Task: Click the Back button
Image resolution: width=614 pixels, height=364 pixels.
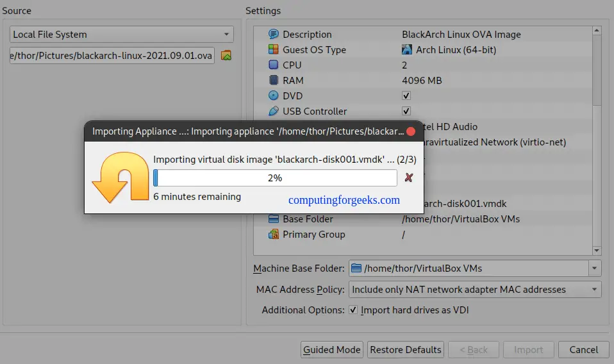Action: tap(474, 349)
